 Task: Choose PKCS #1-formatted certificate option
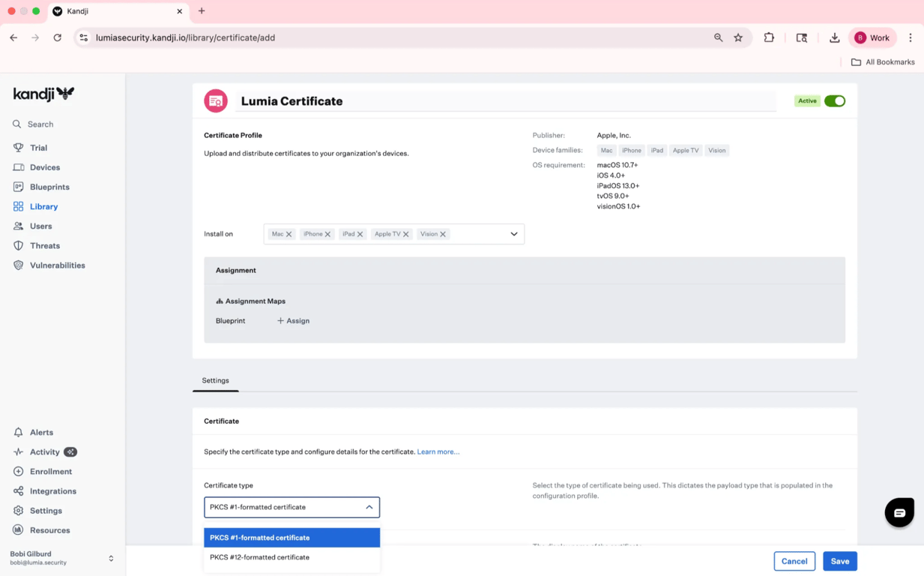[x=292, y=537]
